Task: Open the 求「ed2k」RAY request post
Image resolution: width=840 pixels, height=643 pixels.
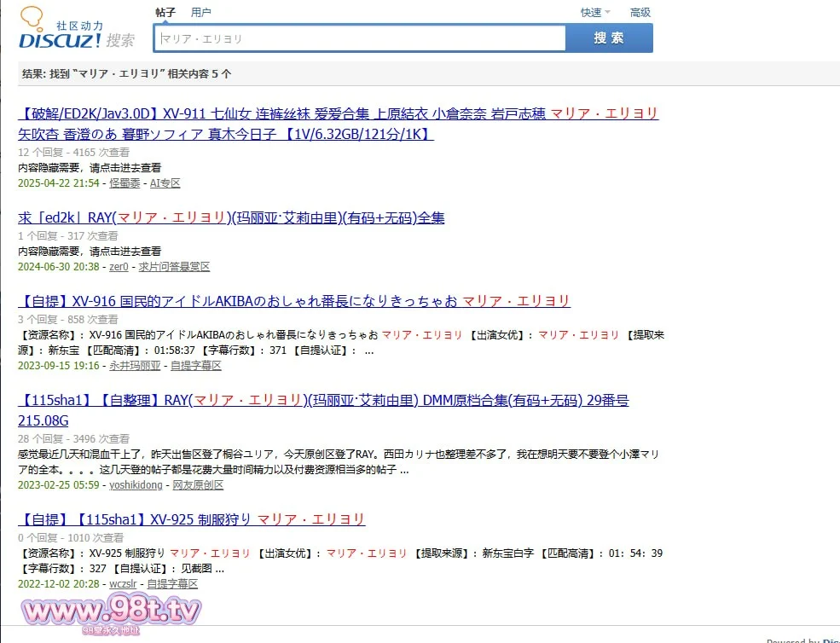Action: point(231,218)
